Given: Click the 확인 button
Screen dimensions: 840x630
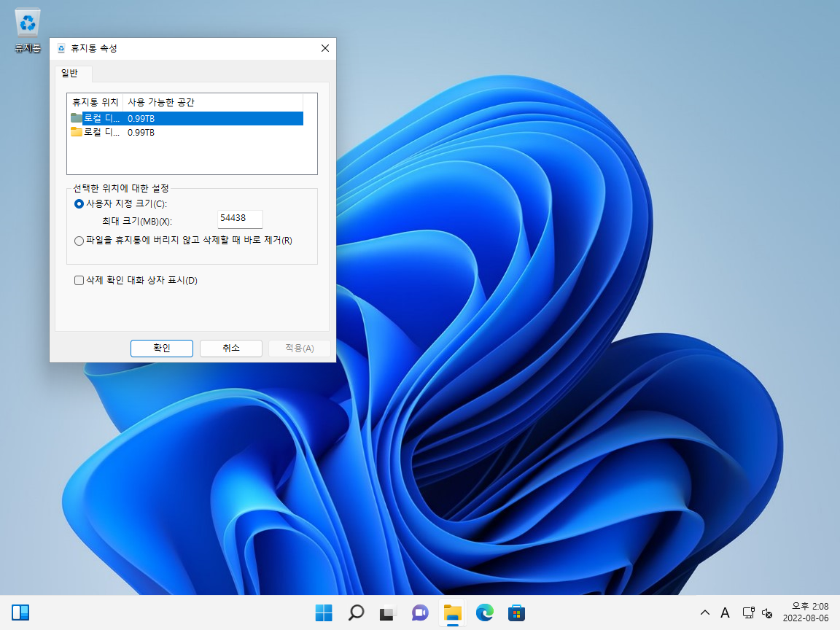Looking at the screenshot, I should (x=162, y=349).
